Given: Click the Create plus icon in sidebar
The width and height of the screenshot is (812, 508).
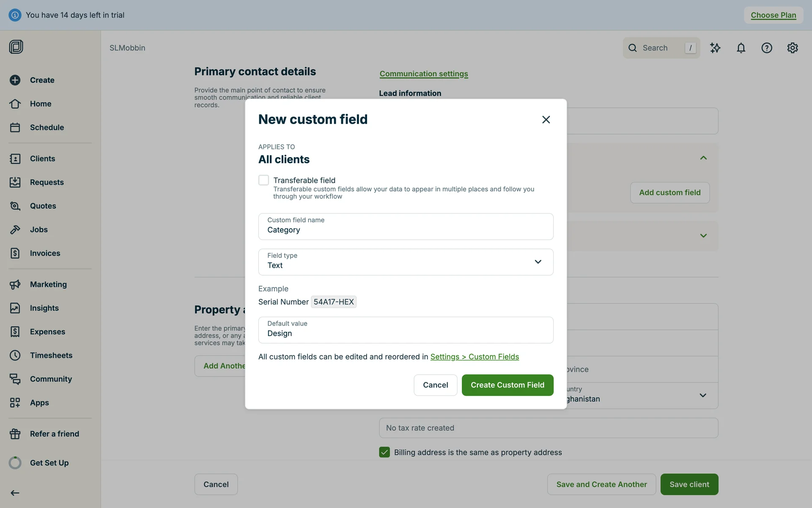Looking at the screenshot, I should coord(15,80).
